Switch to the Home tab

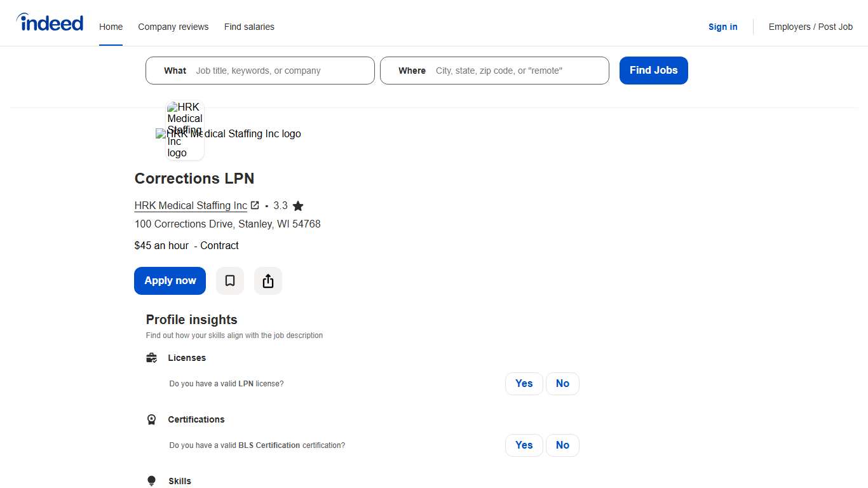click(111, 27)
